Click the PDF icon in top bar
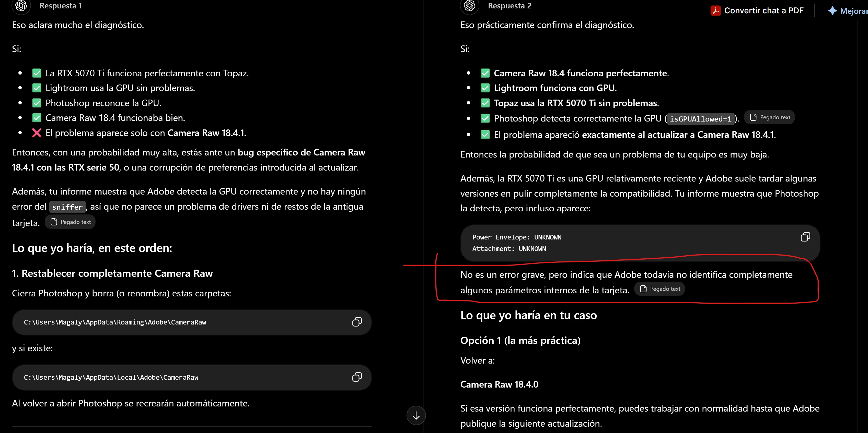The image size is (868, 433). coord(715,11)
